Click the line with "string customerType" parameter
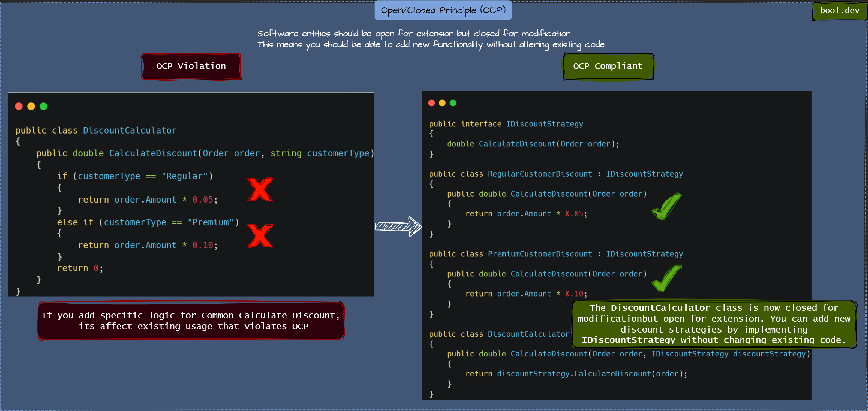868x411 pixels. [205, 153]
